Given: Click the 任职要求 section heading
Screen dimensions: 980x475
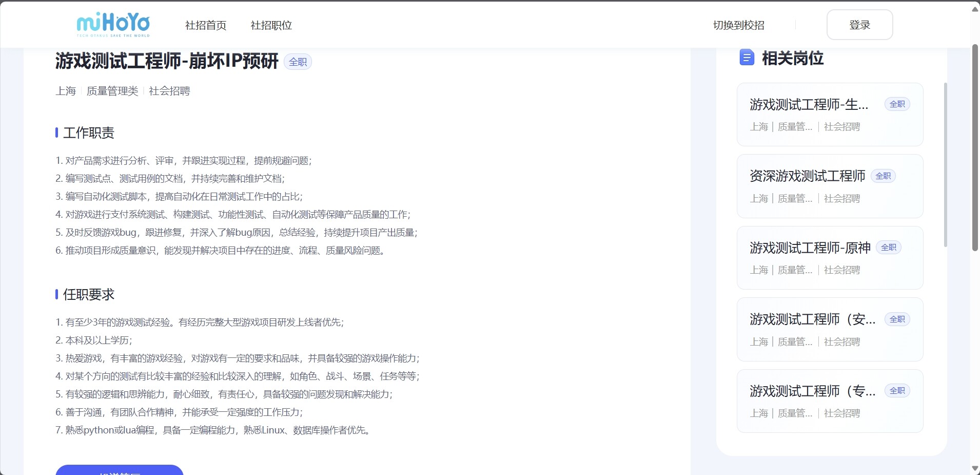Looking at the screenshot, I should tap(88, 295).
